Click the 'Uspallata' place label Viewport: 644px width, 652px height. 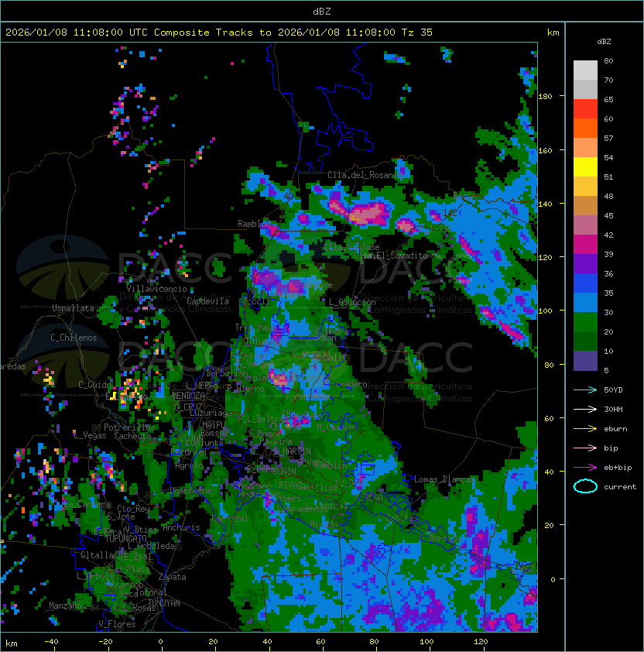73,308
